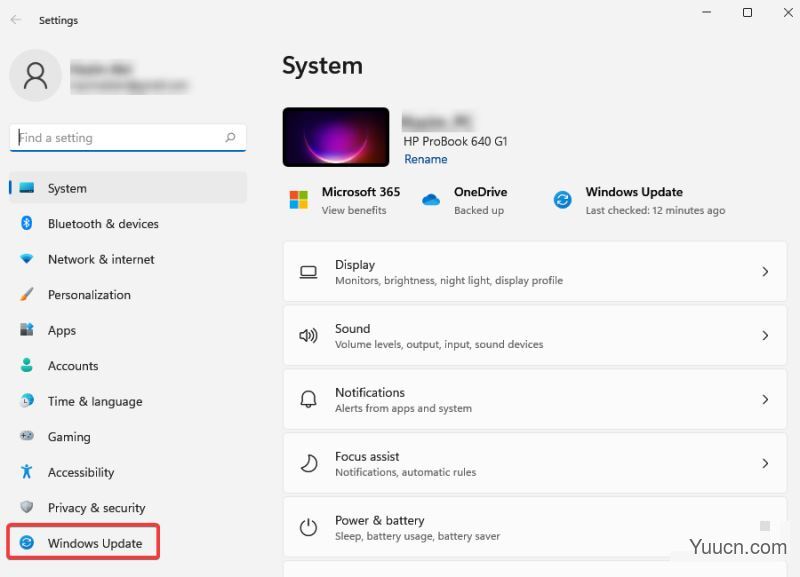The height and width of the screenshot is (577, 800).
Task: Click the Accessibility figure icon
Action: 27,471
